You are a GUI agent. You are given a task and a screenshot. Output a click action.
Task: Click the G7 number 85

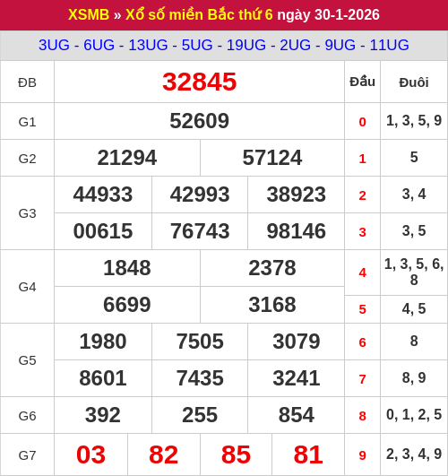(236, 454)
